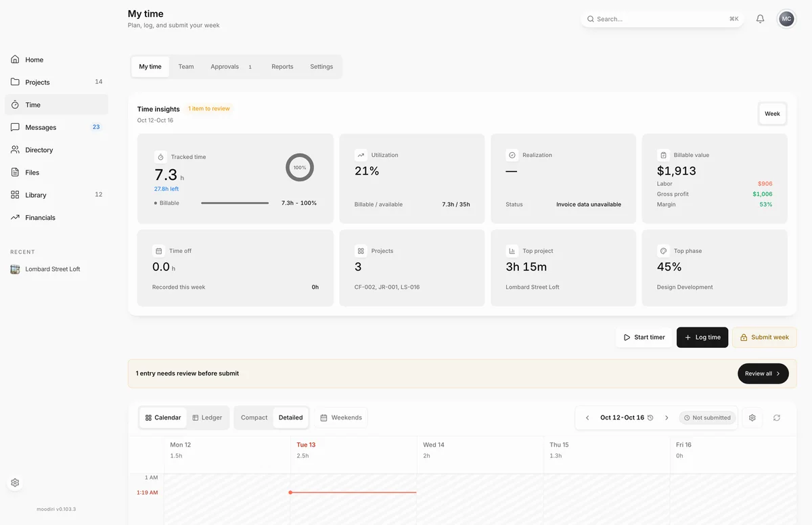Screen dimensions: 812x525
Task: Open the Week range selector
Action: click(x=772, y=114)
